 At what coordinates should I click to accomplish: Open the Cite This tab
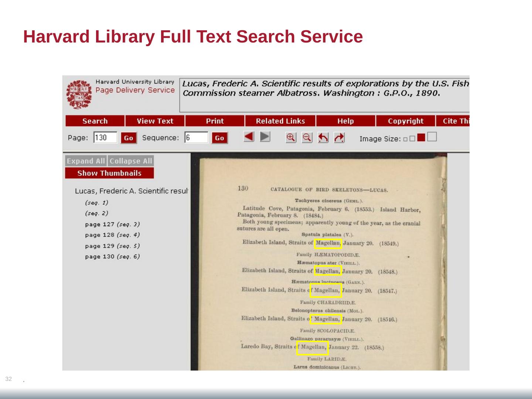453,121
